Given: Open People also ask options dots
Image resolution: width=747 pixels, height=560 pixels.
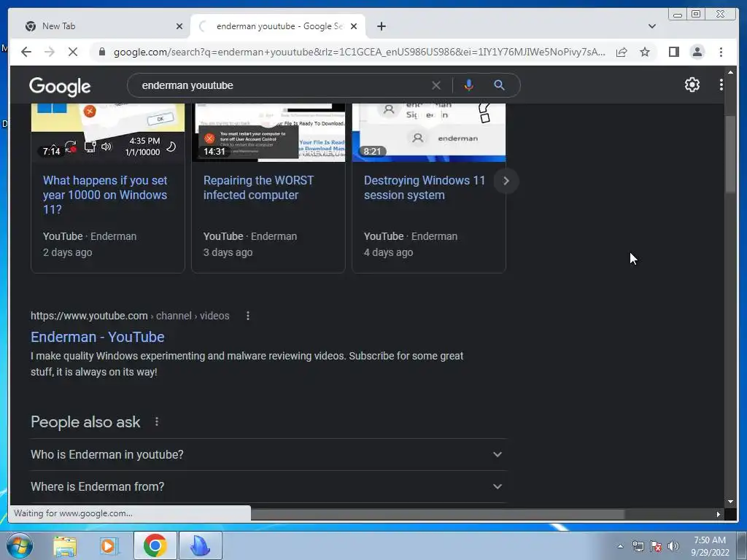Looking at the screenshot, I should coord(157,421).
